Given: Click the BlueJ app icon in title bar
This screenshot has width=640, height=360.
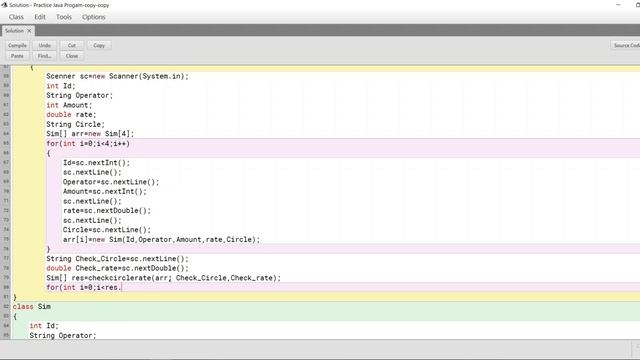Looking at the screenshot, I should tap(4, 5).
